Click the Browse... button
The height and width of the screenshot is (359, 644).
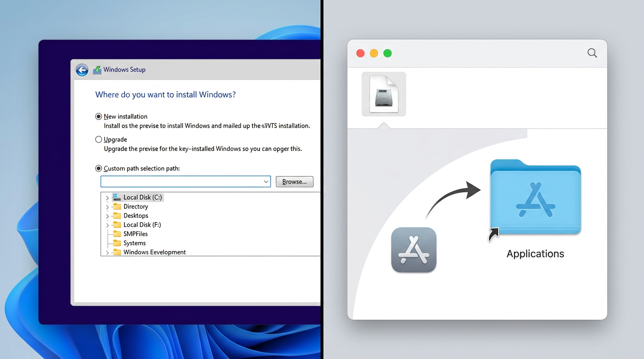[x=294, y=181]
